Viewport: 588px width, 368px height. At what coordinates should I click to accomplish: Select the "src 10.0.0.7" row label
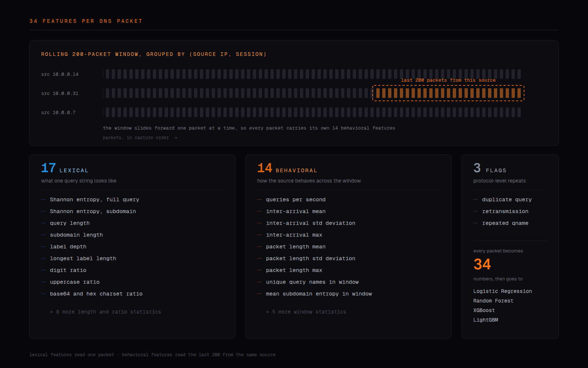click(x=58, y=113)
